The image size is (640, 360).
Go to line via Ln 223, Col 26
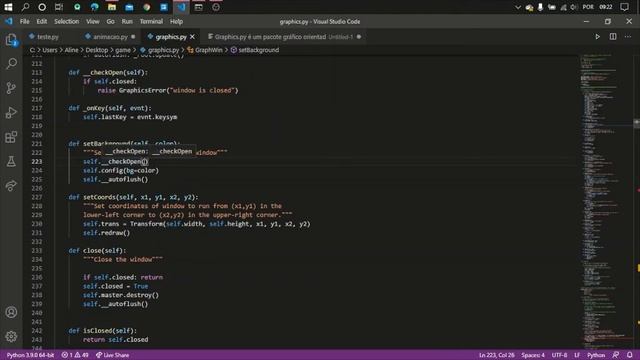[496, 355]
